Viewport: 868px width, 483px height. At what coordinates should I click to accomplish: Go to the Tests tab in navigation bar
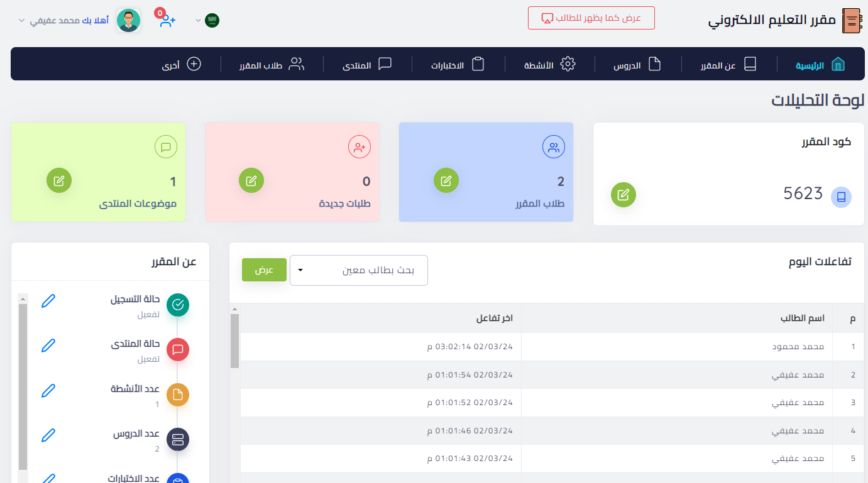pyautogui.click(x=458, y=64)
